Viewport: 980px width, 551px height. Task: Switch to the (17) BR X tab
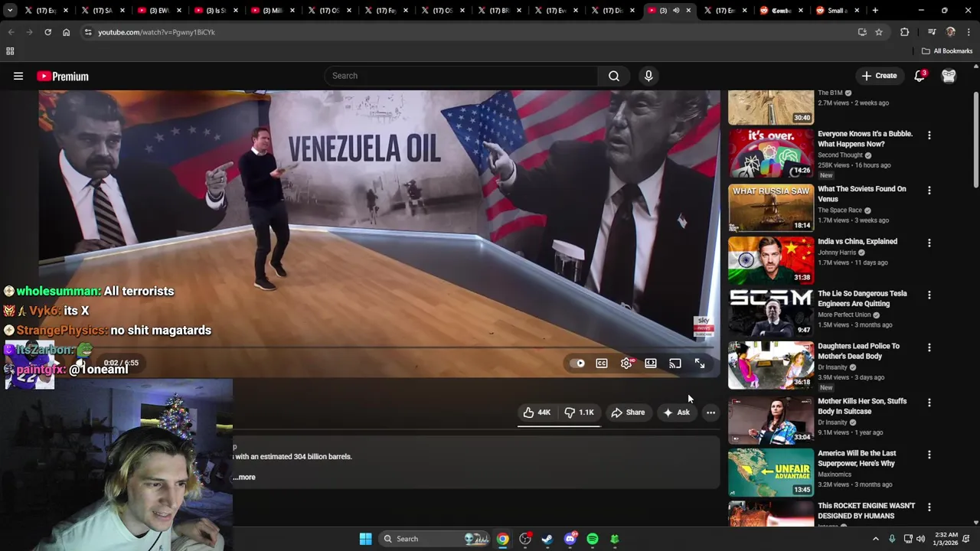(498, 11)
